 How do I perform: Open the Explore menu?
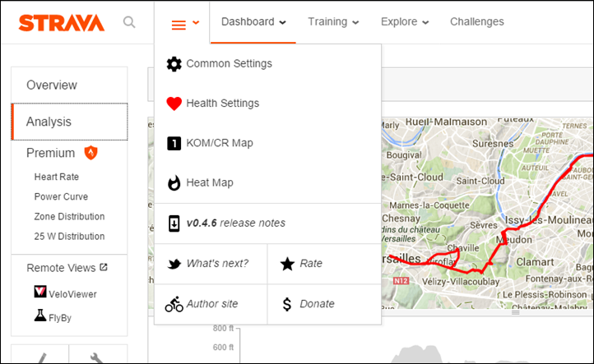[x=399, y=22]
